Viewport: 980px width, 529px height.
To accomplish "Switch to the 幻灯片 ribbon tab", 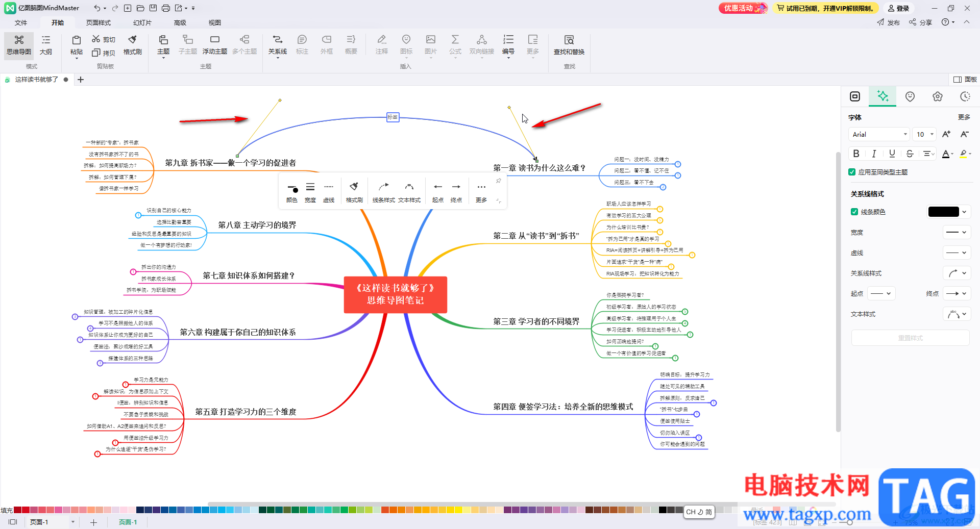I will (x=142, y=22).
